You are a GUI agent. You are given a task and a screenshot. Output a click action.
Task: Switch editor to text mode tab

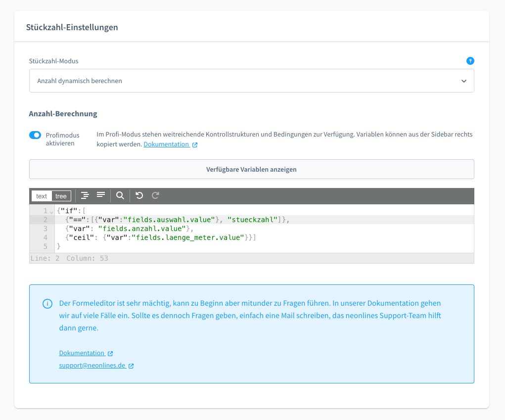[x=42, y=196]
